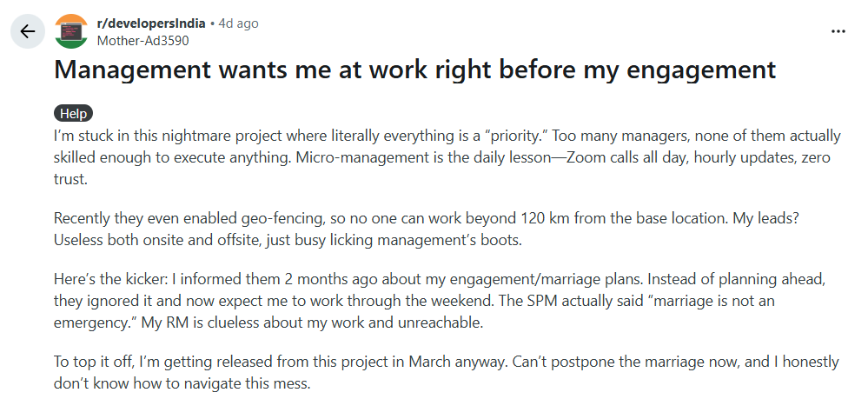Click the "4d ago" post timestamp
The width and height of the screenshot is (868, 419).
pyautogui.click(x=238, y=23)
